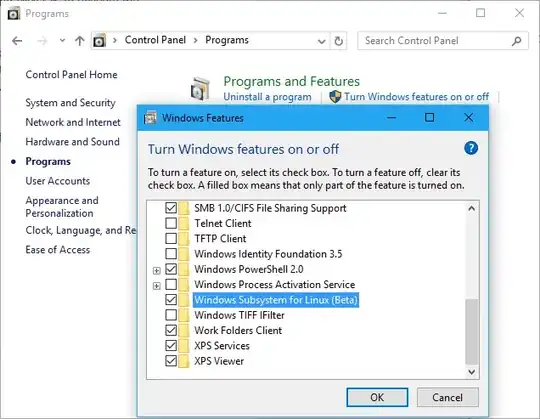Expand Windows Process Activation Service node
540x419 pixels.
157,286
